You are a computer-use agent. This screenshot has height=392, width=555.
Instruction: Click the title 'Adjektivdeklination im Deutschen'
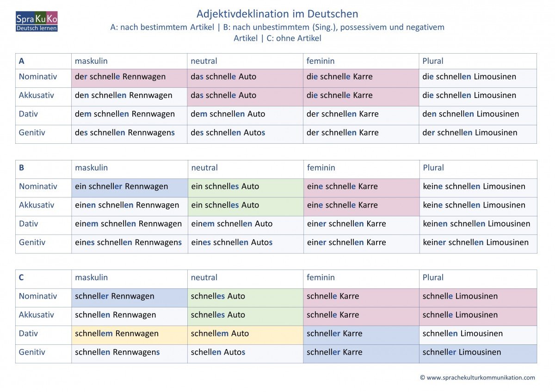pos(277,14)
